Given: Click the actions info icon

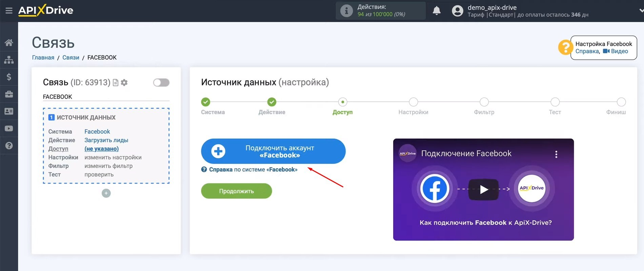Looking at the screenshot, I should click(346, 11).
